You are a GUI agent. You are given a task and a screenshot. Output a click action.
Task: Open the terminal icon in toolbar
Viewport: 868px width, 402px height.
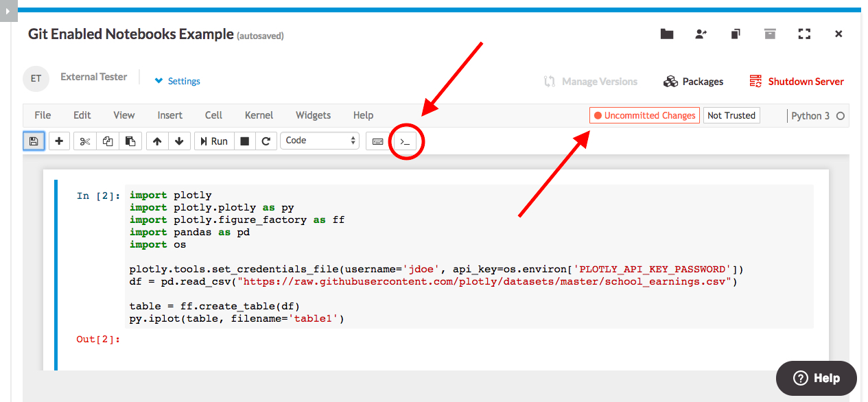point(406,142)
